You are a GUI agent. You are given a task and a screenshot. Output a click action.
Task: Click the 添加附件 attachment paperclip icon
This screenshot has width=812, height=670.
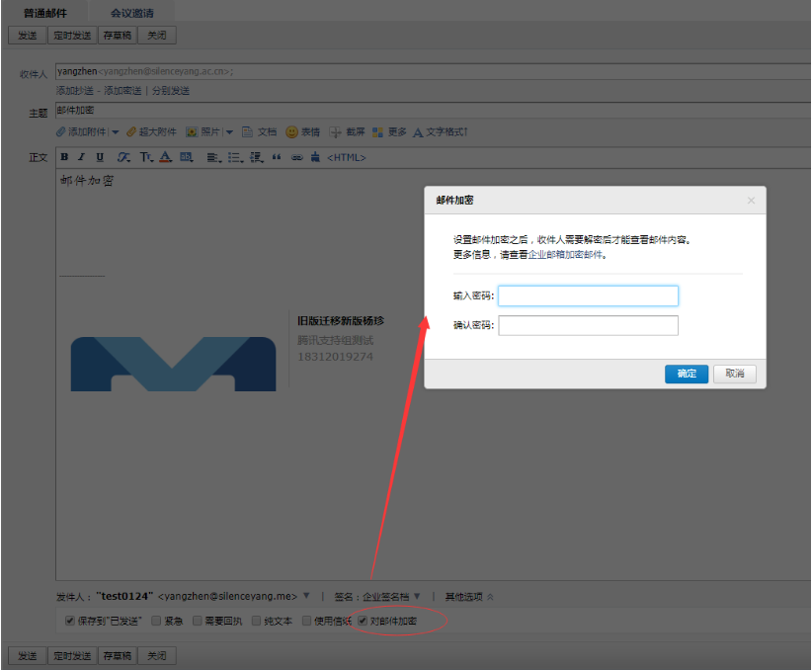[x=60, y=131]
